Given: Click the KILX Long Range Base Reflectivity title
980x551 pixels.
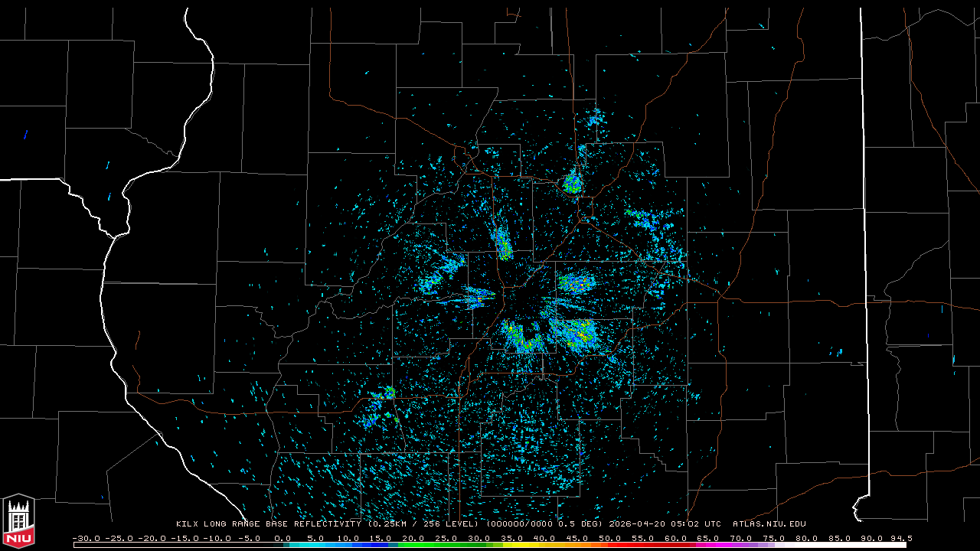Looking at the screenshot, I should 270,524.
